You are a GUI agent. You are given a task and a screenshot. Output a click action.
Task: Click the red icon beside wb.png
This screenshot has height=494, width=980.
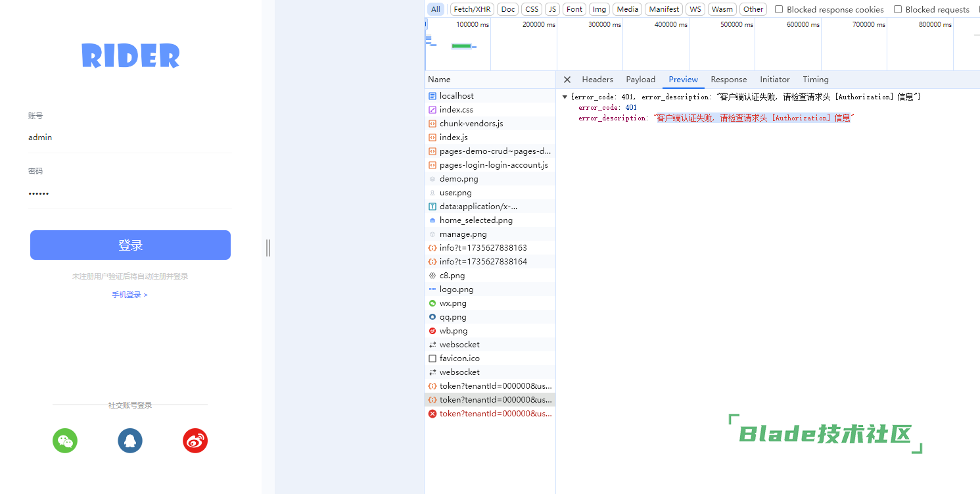(x=432, y=331)
